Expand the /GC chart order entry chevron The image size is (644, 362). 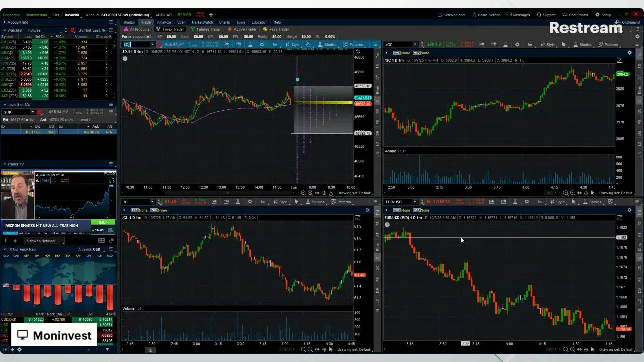point(386,53)
